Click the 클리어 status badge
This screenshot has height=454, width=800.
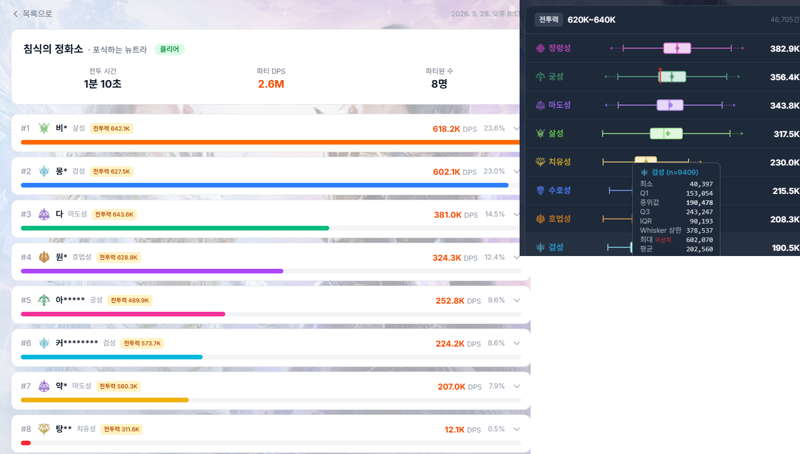[169, 49]
